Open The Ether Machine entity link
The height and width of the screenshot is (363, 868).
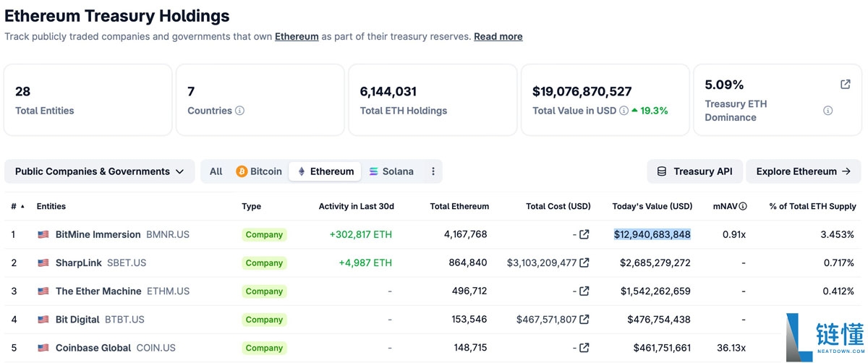coord(98,291)
